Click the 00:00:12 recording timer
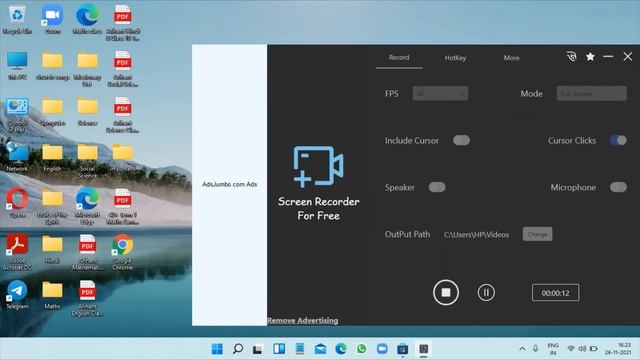Viewport: 640px width, 360px height. point(555,293)
